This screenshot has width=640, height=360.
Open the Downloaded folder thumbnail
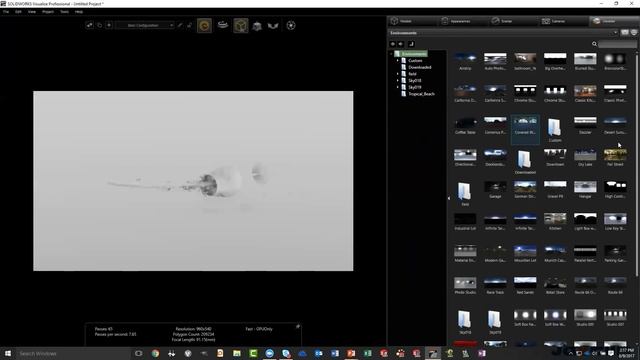[x=525, y=162]
